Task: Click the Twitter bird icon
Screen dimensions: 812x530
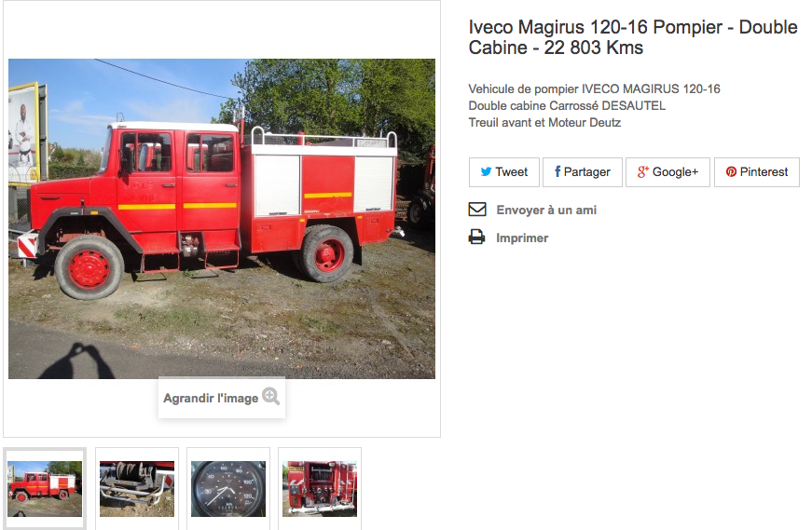Action: pos(486,171)
